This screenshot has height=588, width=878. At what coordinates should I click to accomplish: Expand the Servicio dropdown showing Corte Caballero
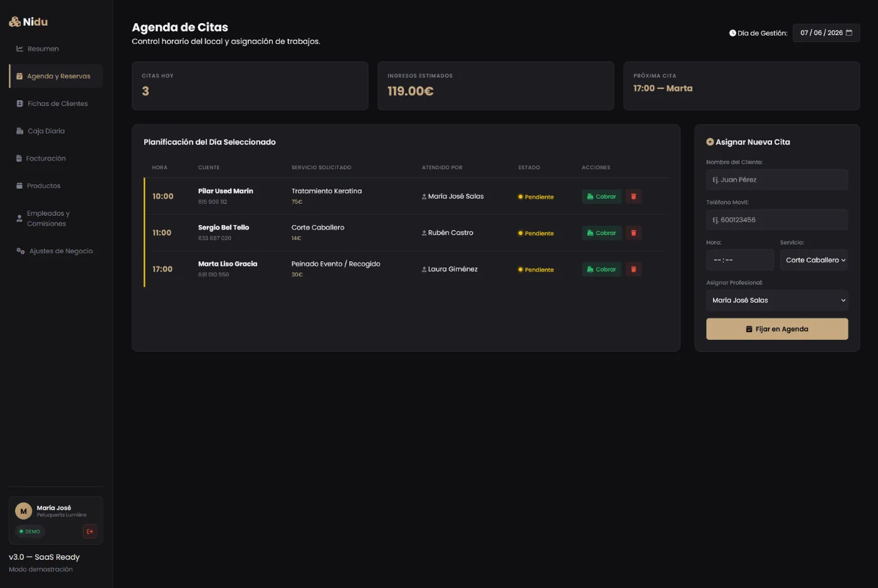814,260
